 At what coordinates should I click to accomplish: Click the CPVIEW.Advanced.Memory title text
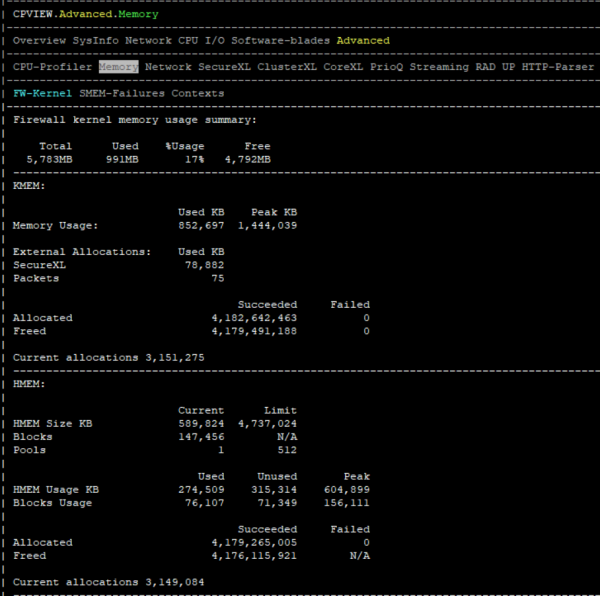click(85, 15)
